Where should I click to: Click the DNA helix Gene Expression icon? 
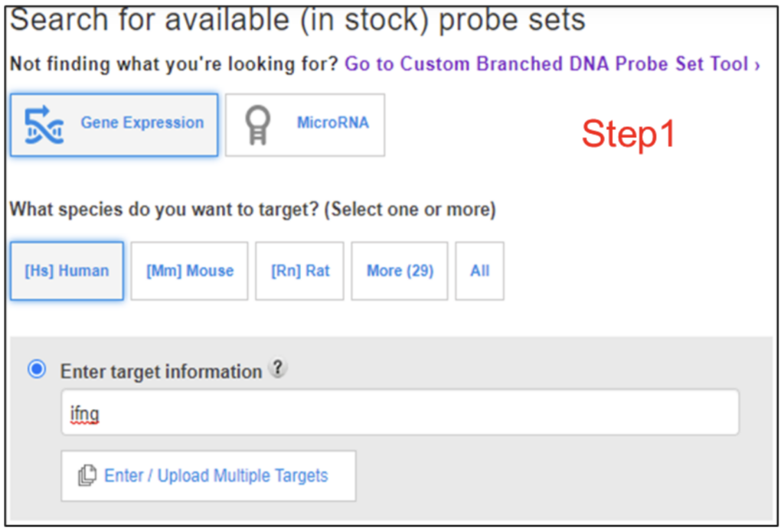click(x=44, y=125)
